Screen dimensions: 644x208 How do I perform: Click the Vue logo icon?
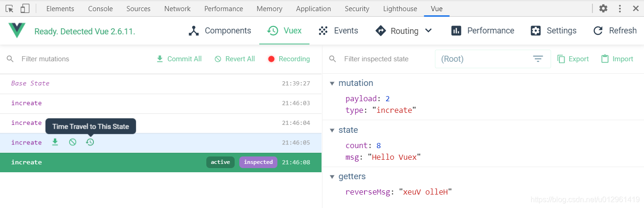(x=17, y=31)
